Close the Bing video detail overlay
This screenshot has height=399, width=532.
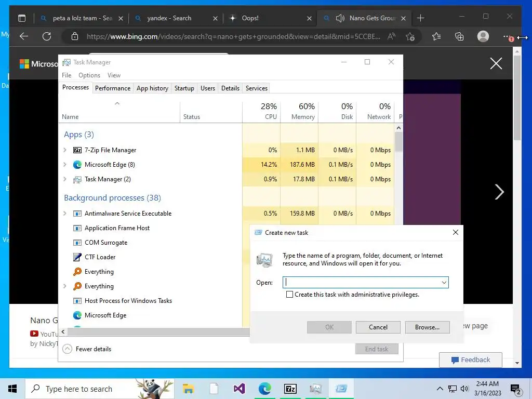[496, 63]
